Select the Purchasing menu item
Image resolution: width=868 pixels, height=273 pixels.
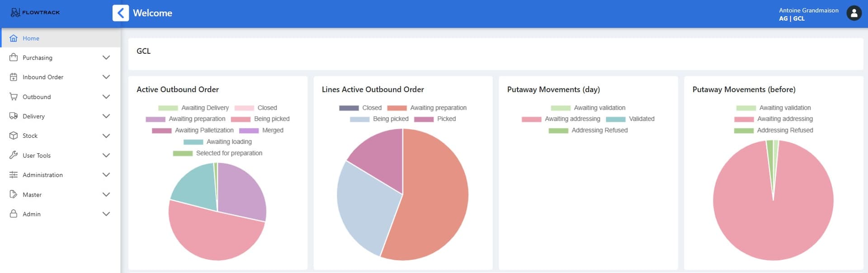tap(38, 58)
